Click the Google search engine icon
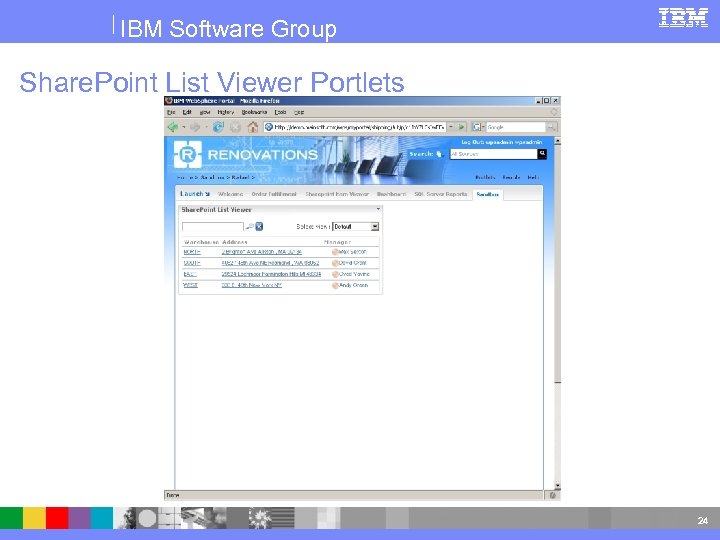Image resolution: width=720 pixels, height=540 pixels. 477,127
